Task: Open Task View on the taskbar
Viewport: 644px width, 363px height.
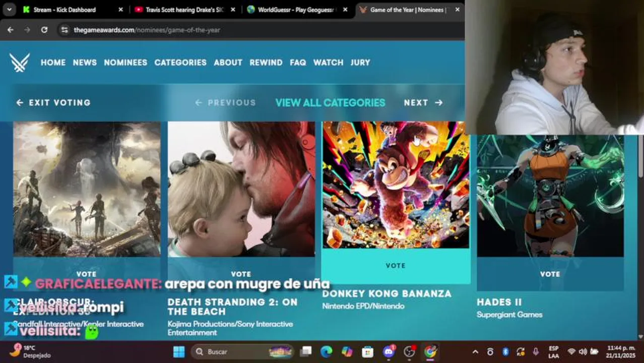Action: pyautogui.click(x=306, y=352)
